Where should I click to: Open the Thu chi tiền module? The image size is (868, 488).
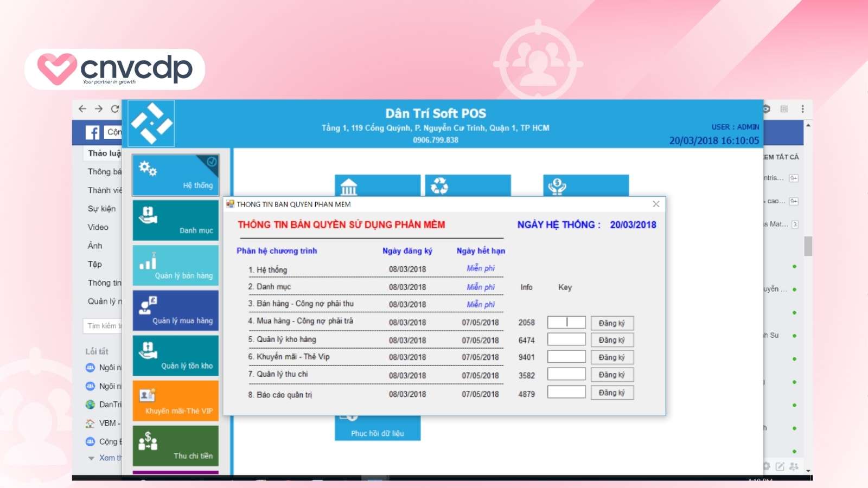tap(175, 445)
